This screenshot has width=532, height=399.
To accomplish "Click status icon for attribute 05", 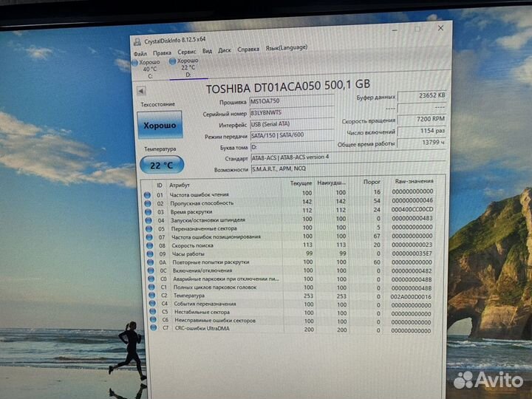I will (149, 228).
